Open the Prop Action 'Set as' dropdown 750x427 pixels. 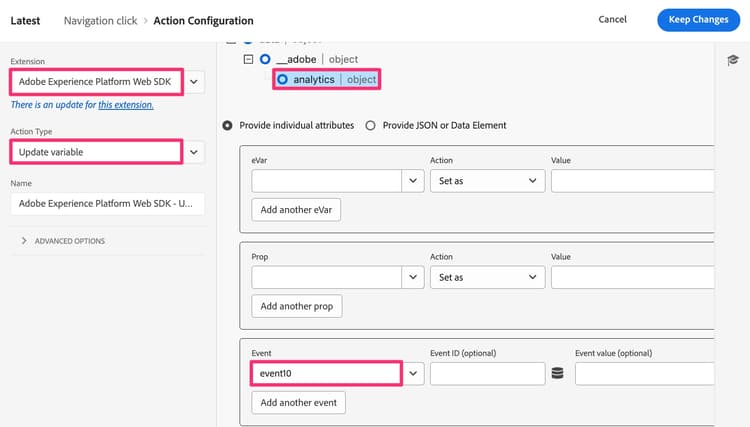click(485, 277)
